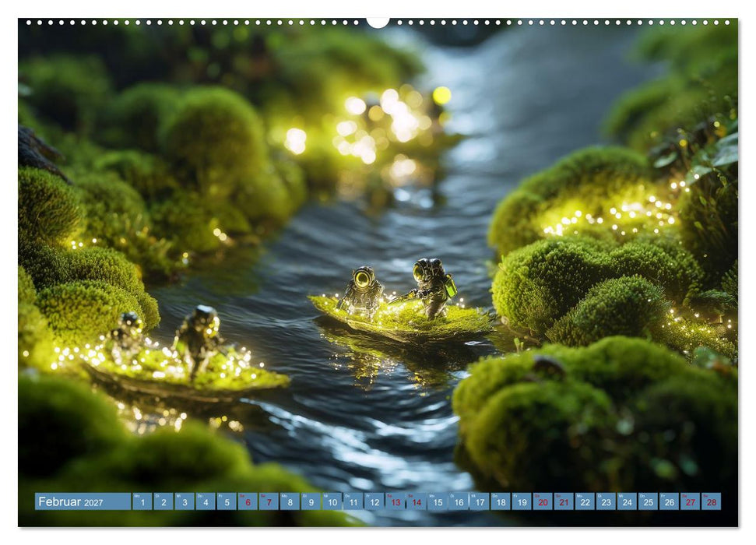Click the astronaut with the green backpack
Image resolution: width=756 pixels, height=545 pixels.
[x=433, y=287]
